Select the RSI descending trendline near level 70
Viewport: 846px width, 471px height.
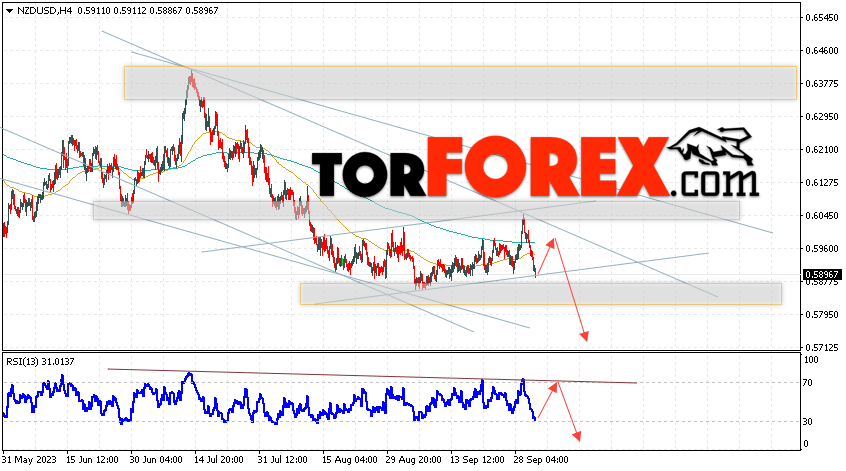pyautogui.click(x=372, y=376)
